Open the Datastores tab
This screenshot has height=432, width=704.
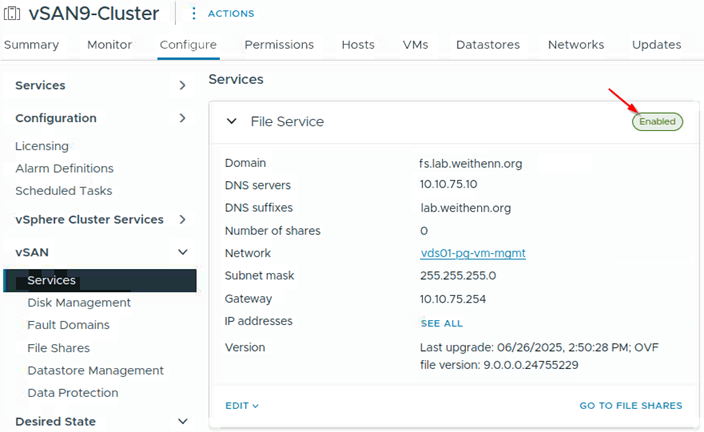(x=487, y=45)
